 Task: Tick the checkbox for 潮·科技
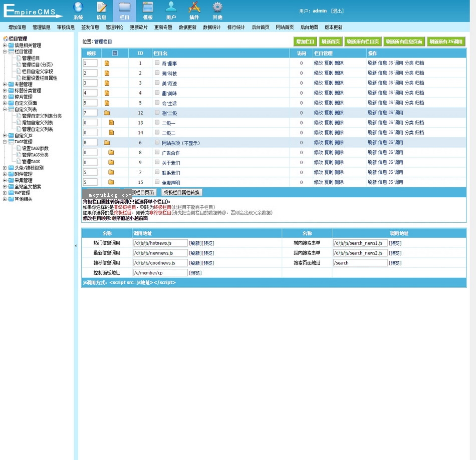coord(157,73)
